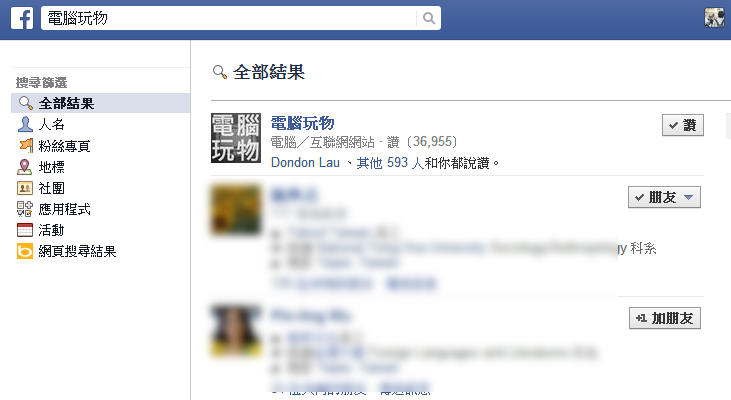Filter by 應用程式 apps icon

25,209
